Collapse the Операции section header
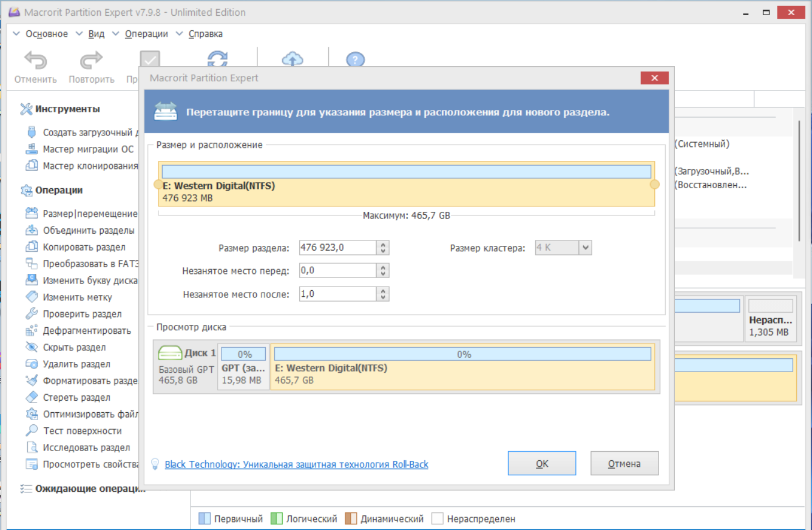The image size is (812, 530). [52, 190]
